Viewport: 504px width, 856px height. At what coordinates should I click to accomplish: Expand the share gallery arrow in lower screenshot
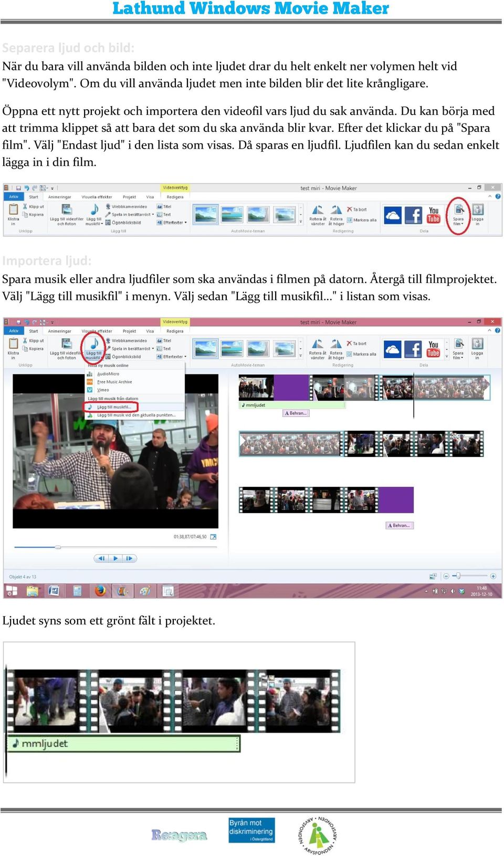pyautogui.click(x=447, y=357)
